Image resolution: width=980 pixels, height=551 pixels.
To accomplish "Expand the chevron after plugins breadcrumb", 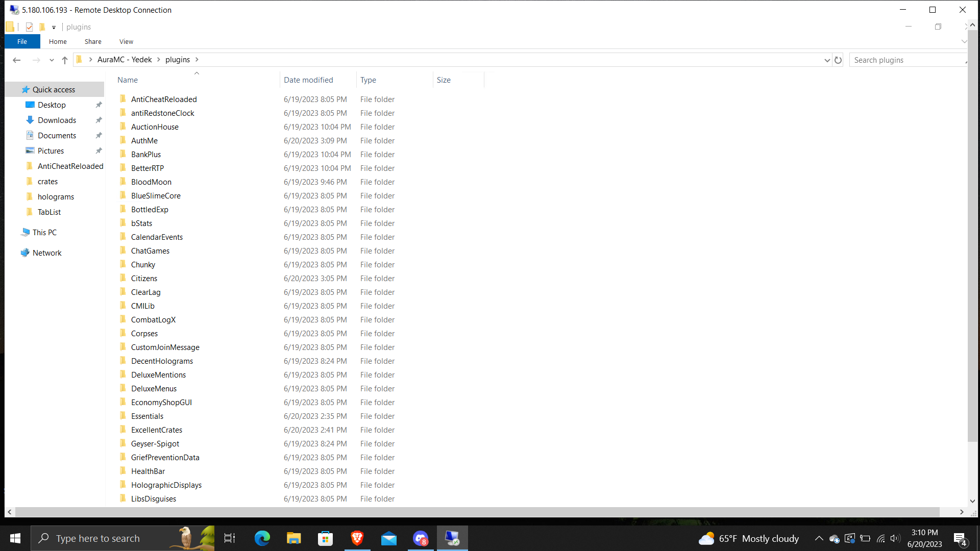I will tap(197, 60).
